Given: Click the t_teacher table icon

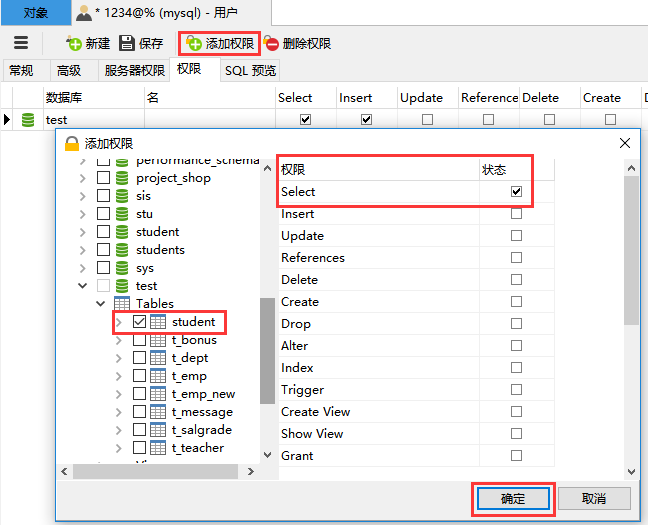Looking at the screenshot, I should pyautogui.click(x=158, y=448).
